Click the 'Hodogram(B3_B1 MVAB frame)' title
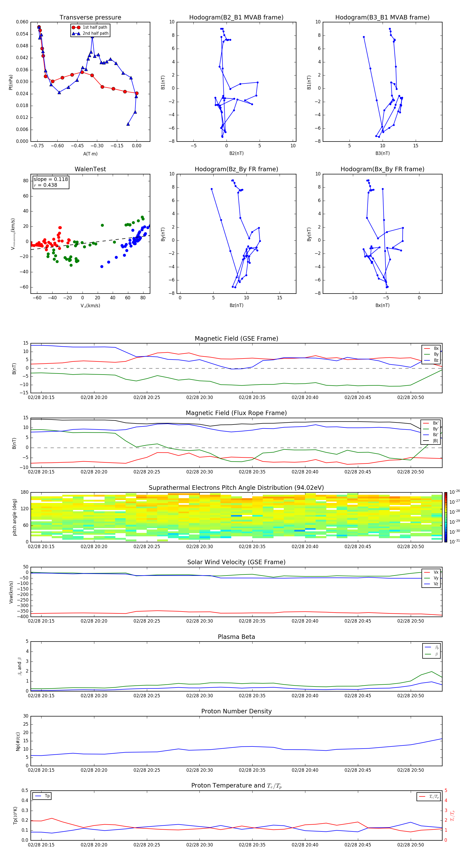473x868 pixels. (382, 17)
